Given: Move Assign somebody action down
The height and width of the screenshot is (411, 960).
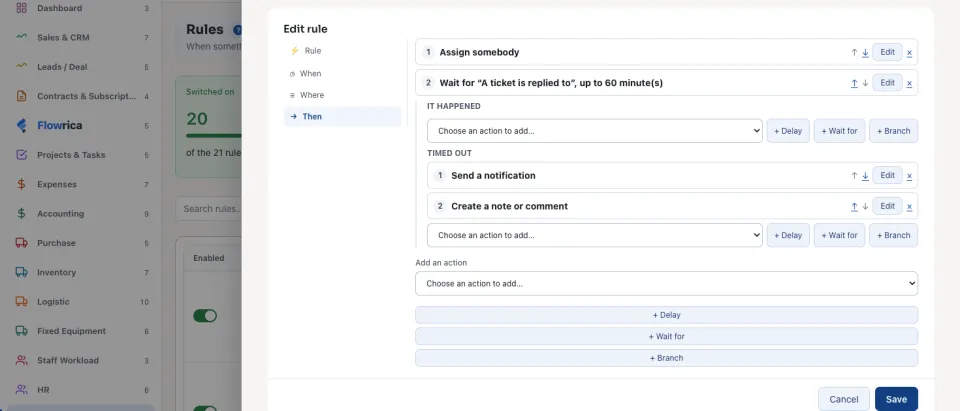Looking at the screenshot, I should click(865, 52).
